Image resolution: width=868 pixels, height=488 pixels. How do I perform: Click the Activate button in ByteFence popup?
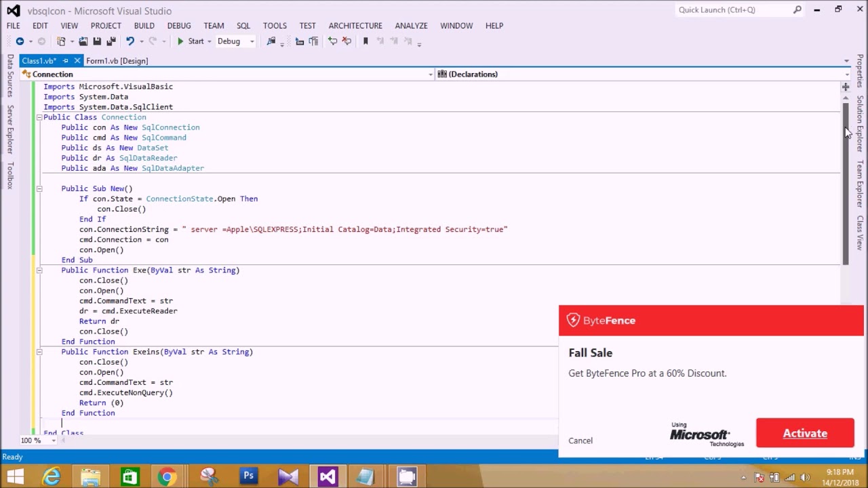pyautogui.click(x=805, y=433)
